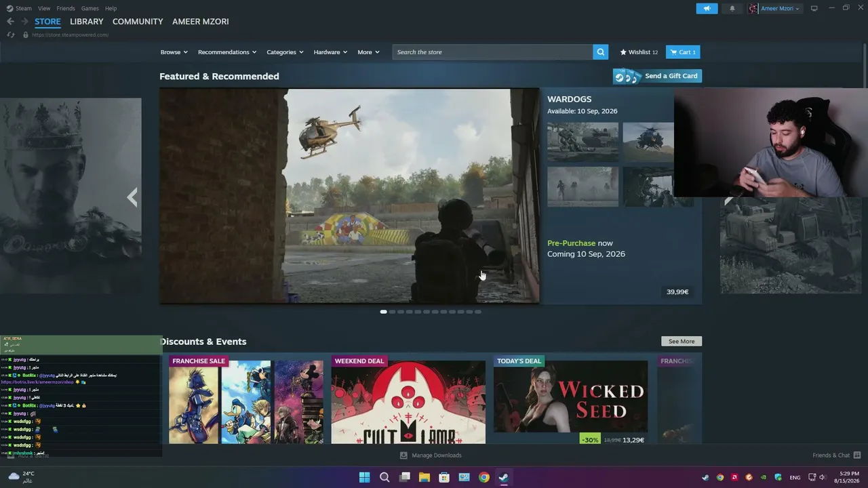Screen dimensions: 868x488
Task: Open the ENG language switcher
Action: [795, 477]
